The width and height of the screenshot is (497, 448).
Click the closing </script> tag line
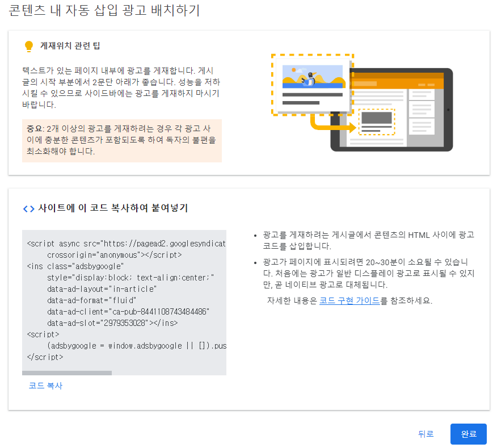[45, 357]
